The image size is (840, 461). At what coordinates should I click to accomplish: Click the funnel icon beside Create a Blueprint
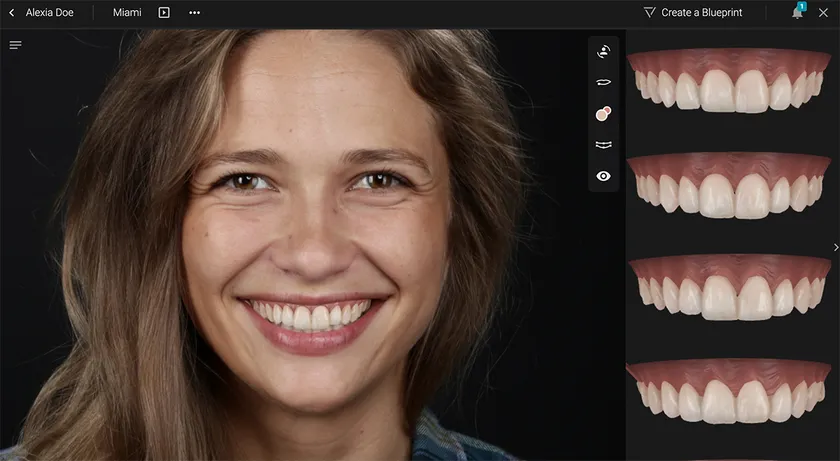point(650,13)
